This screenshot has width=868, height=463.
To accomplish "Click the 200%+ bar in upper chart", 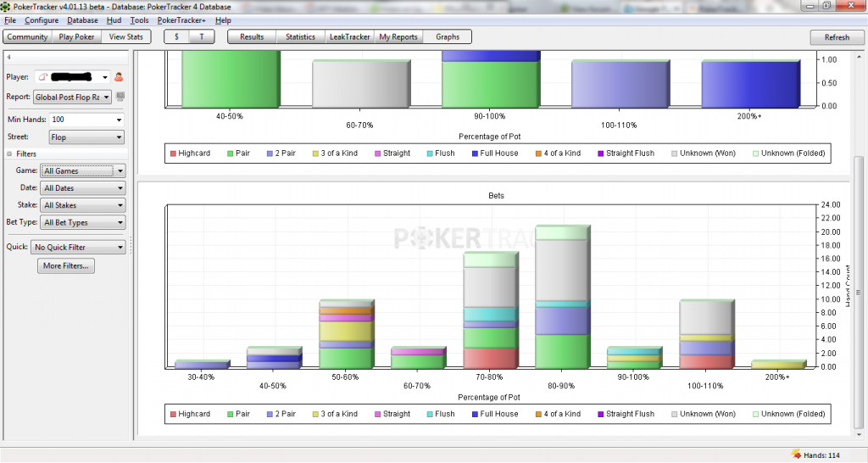I will pos(751,84).
